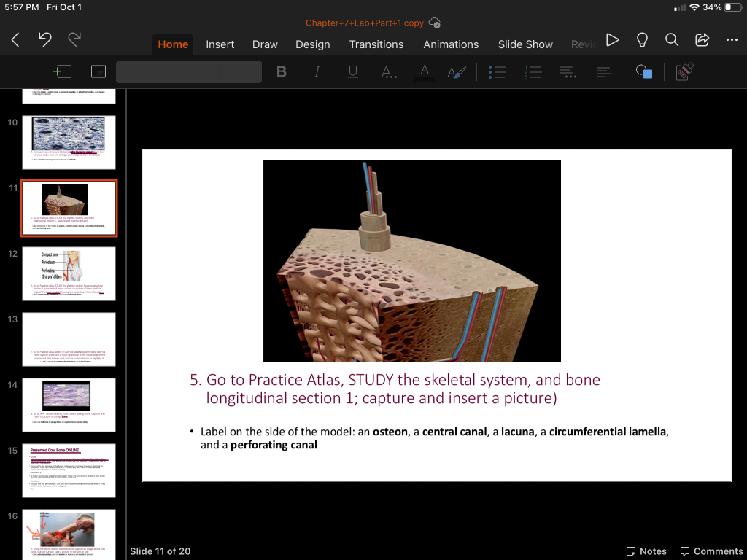Switch to the Insert tab
The width and height of the screenshot is (747, 560).
click(x=220, y=44)
